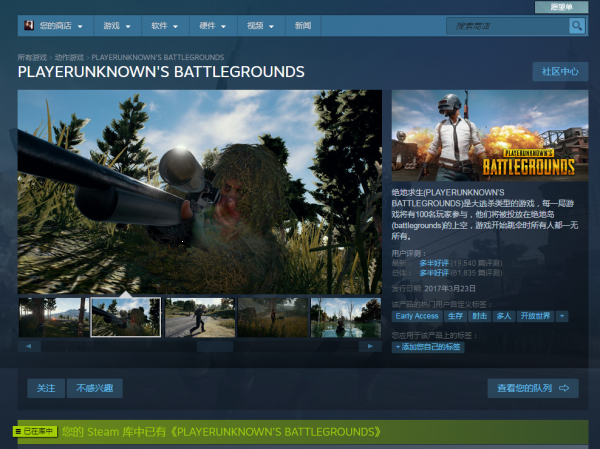The image size is (600, 449).
Task: Select the 开放世界 tag
Action: 535,316
